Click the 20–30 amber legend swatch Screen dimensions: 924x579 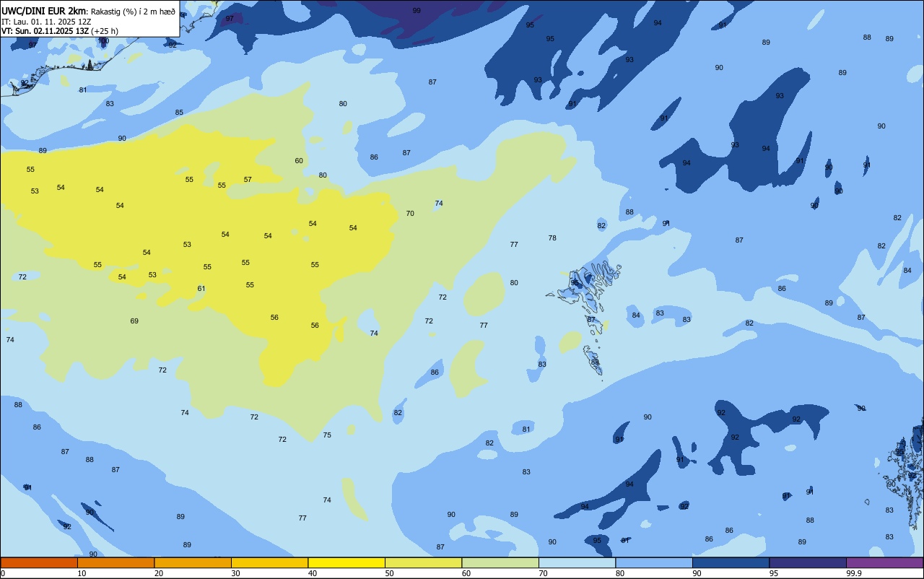click(193, 562)
